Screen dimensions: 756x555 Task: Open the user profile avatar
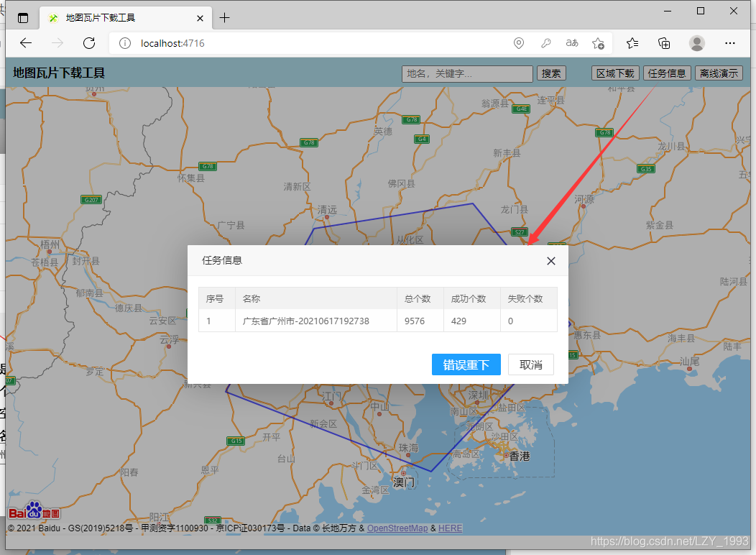coord(696,43)
